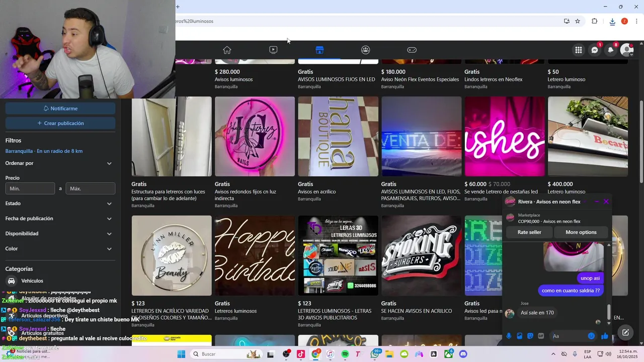Open the hana Boutique acrylic sign listing
This screenshot has width=644, height=362.
pyautogui.click(x=338, y=137)
